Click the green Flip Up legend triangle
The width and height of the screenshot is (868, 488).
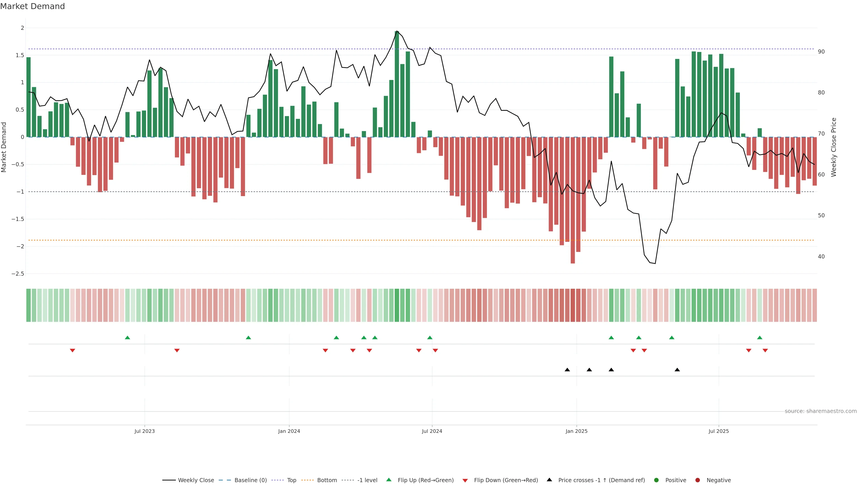pyautogui.click(x=389, y=480)
